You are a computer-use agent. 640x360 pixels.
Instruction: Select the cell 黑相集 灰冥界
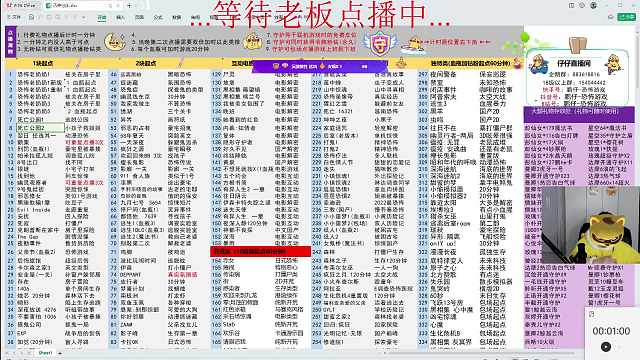[451, 342]
